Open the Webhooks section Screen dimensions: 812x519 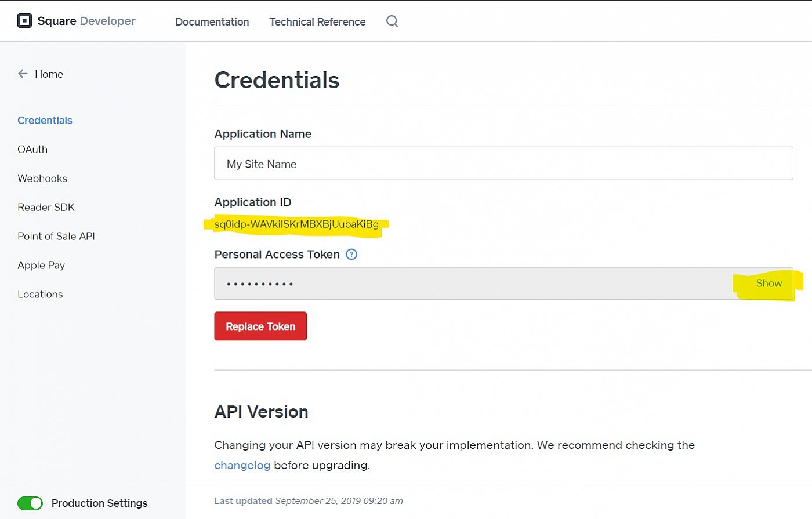[42, 178]
